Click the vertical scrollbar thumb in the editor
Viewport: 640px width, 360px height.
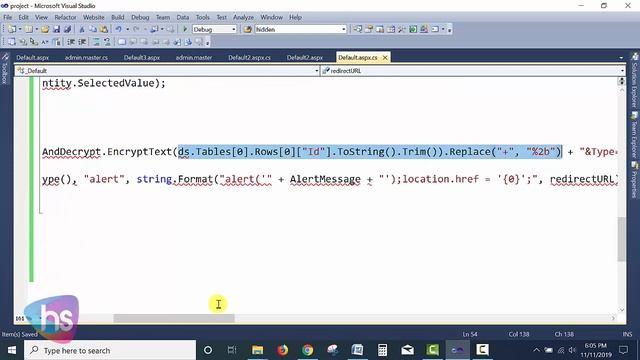coord(621,239)
